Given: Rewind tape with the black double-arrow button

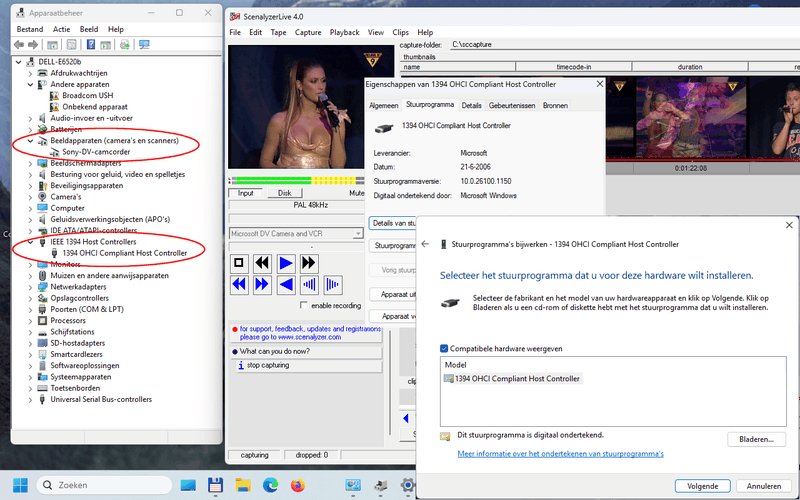Looking at the screenshot, I should pos(262,263).
